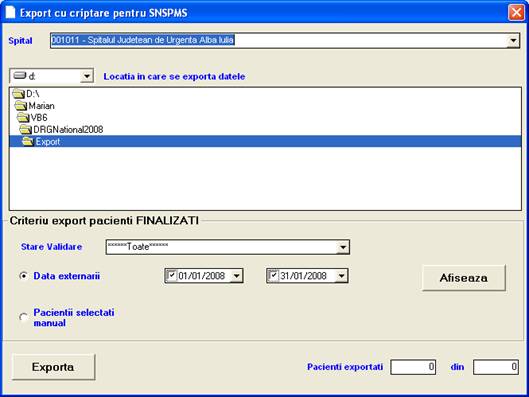Select the Export folder row
Screen dimensions: 529x397
tap(265, 141)
